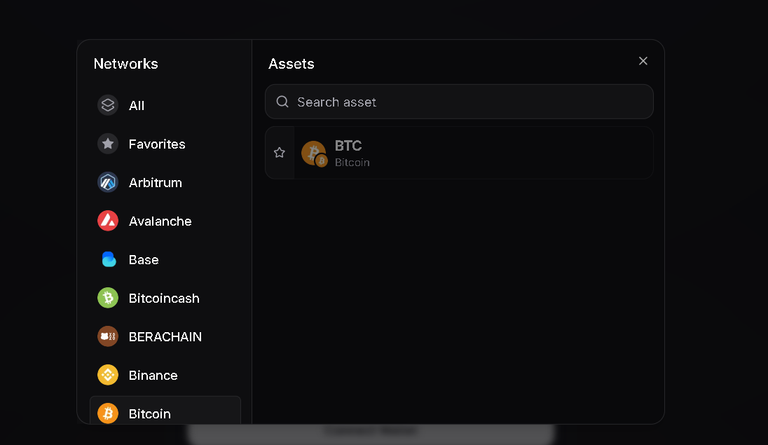Click the brown BERACHAIN bear icon
Image resolution: width=768 pixels, height=445 pixels.
pyautogui.click(x=108, y=336)
